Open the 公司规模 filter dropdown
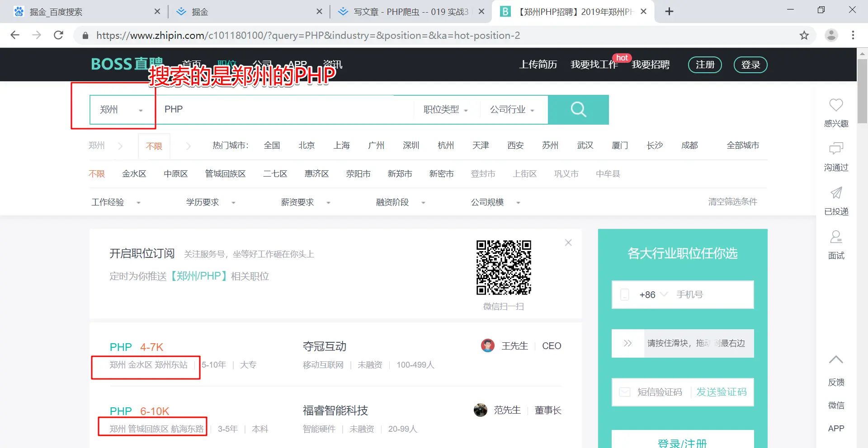 [496, 202]
